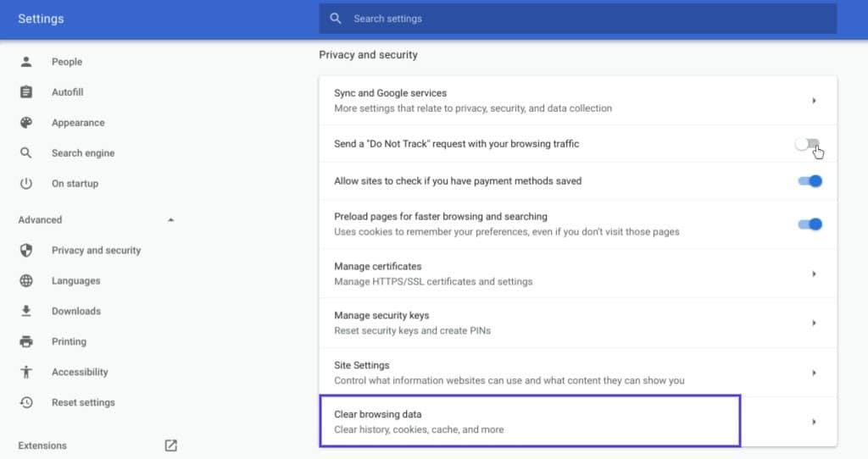The height and width of the screenshot is (459, 868).
Task: Click the Privacy and security shield icon
Action: coord(26,251)
